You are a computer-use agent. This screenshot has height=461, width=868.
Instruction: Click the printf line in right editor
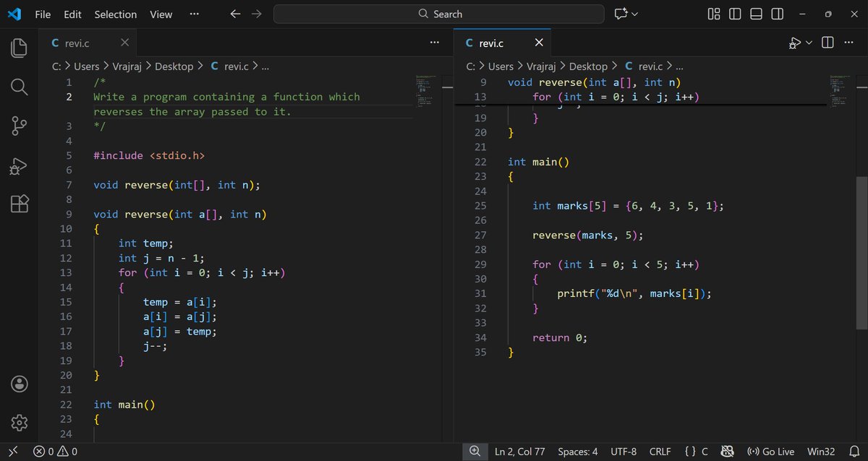pos(634,293)
